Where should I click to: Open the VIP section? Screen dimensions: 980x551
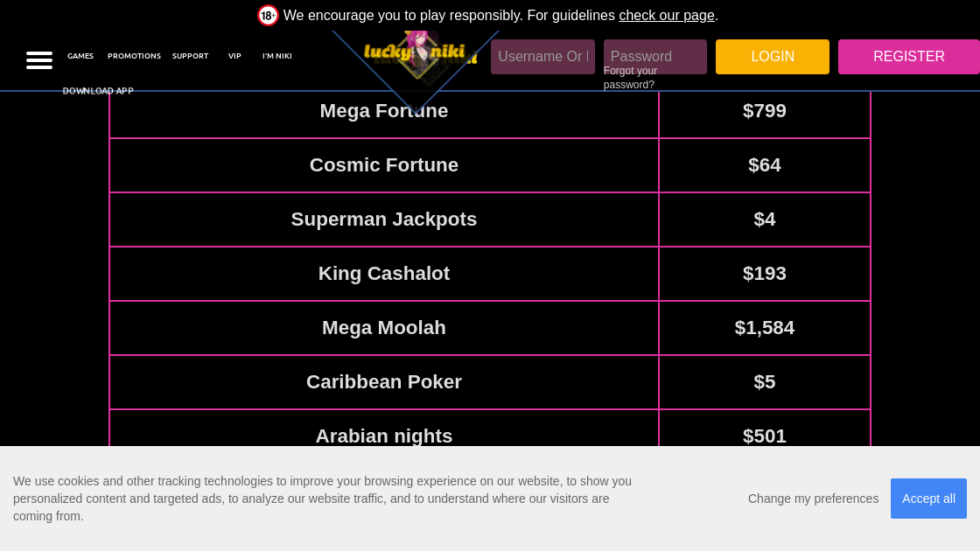click(x=234, y=56)
